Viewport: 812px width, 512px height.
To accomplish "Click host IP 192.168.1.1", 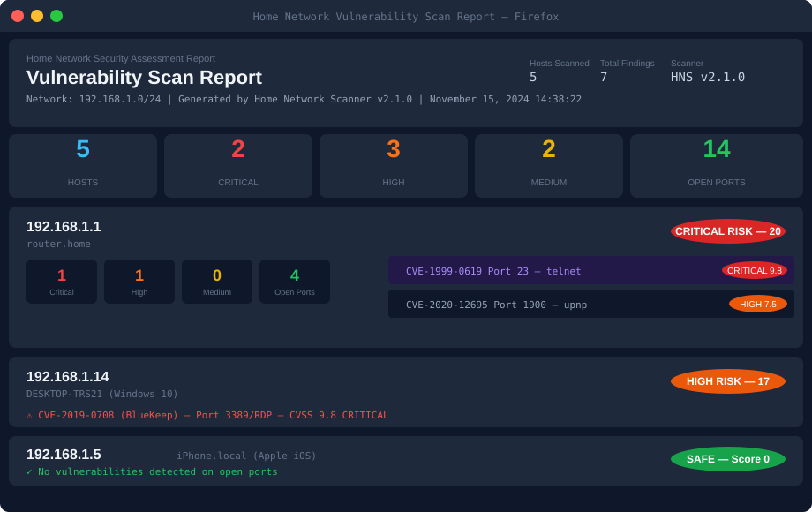I will pyautogui.click(x=64, y=227).
